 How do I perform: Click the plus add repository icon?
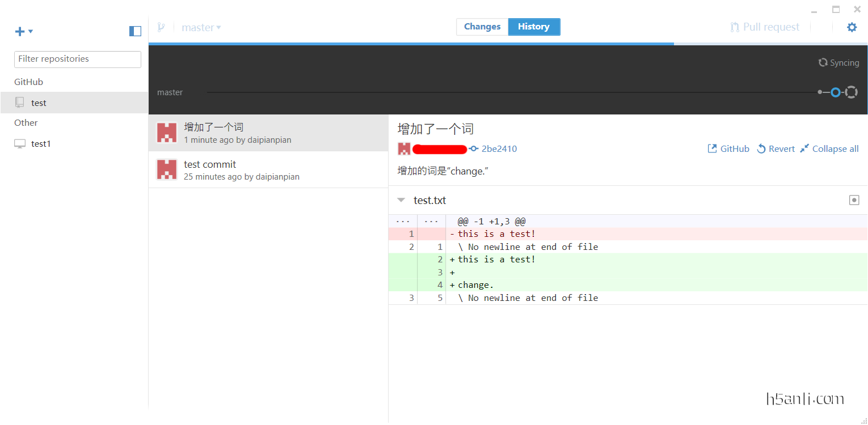pyautogui.click(x=20, y=31)
